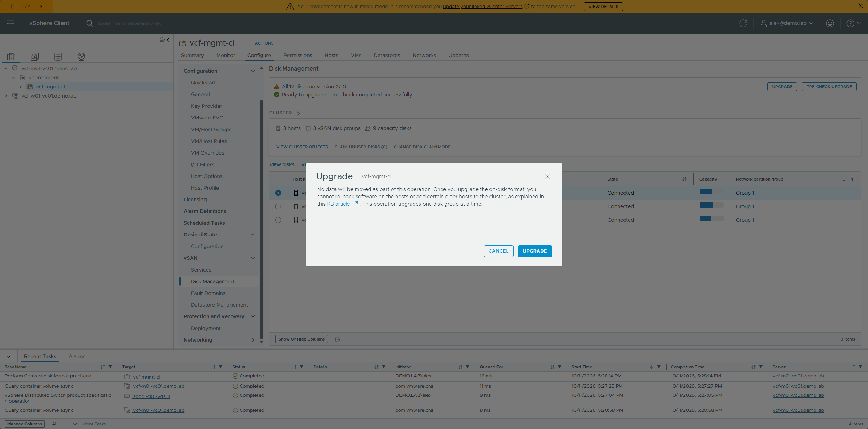Dismiss the mixed mode warning banner
The width and height of the screenshot is (868, 429).
[x=860, y=6]
